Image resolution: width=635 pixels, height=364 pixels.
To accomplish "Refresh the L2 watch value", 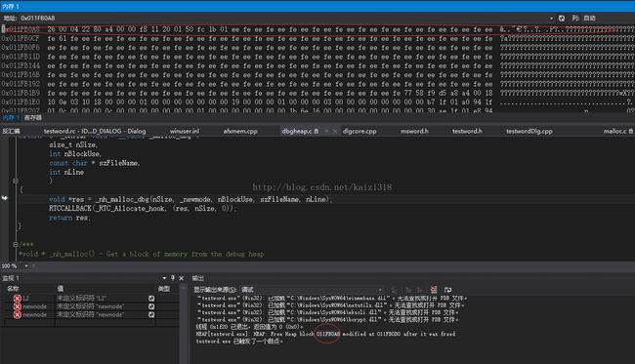I will click(x=151, y=299).
